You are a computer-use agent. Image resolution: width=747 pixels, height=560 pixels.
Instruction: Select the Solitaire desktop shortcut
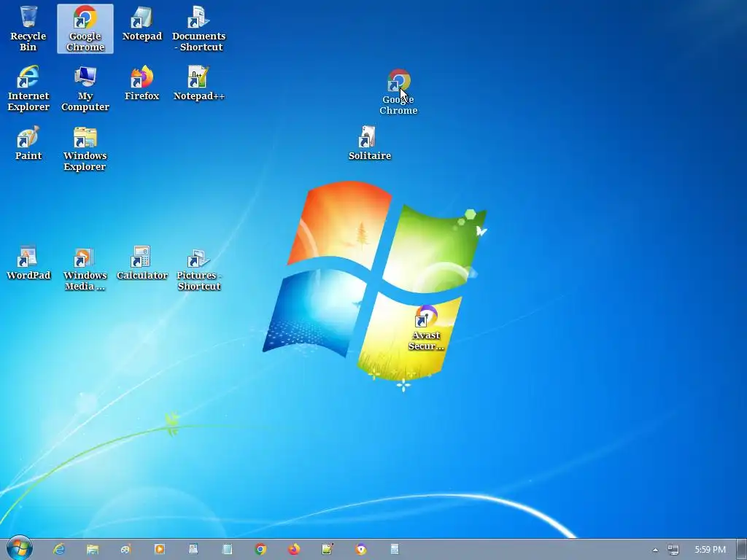point(370,144)
